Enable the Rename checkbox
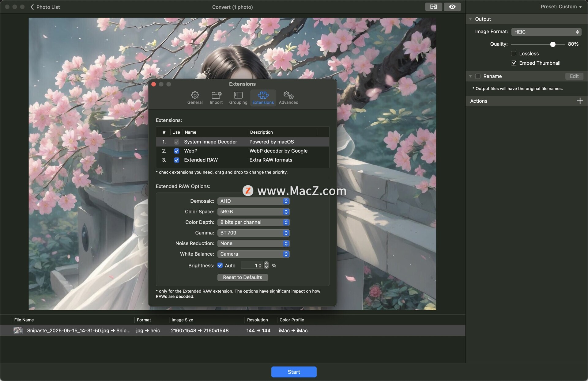The image size is (588, 381). [x=478, y=76]
